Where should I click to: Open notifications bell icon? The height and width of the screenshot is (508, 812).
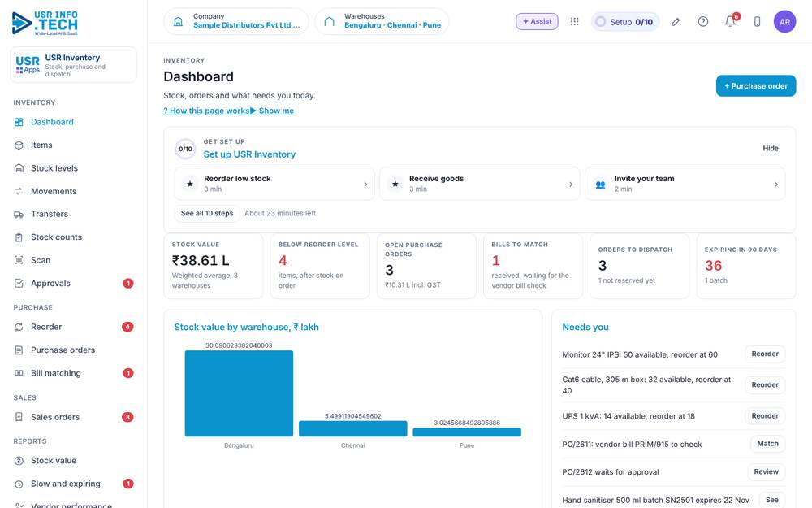pyautogui.click(x=730, y=21)
